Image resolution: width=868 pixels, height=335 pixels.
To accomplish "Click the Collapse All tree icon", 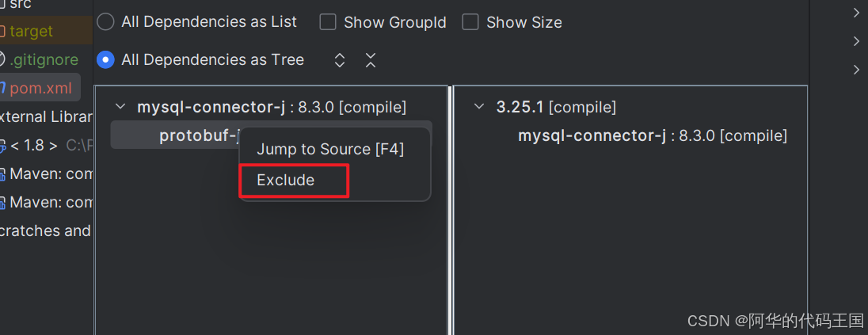I will [x=370, y=60].
